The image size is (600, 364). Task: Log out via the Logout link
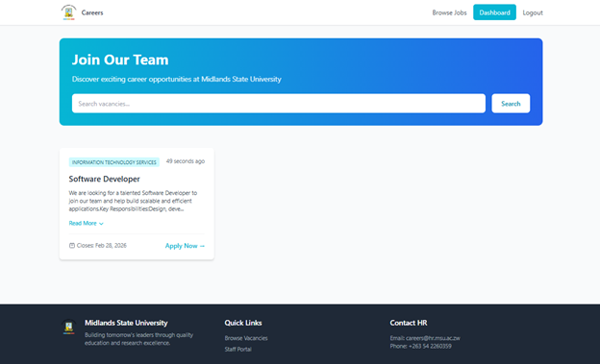tap(533, 12)
